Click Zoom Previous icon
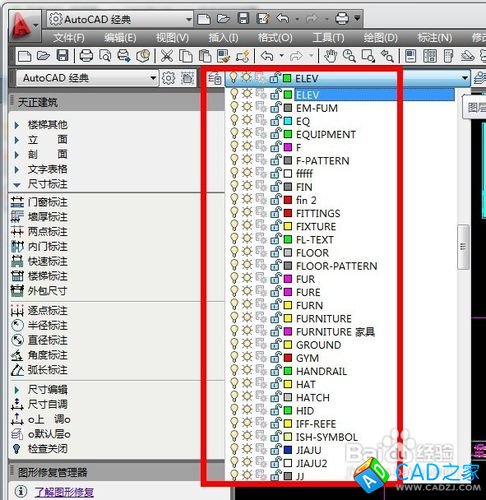Viewport: 486px width, 500px height. [387, 56]
